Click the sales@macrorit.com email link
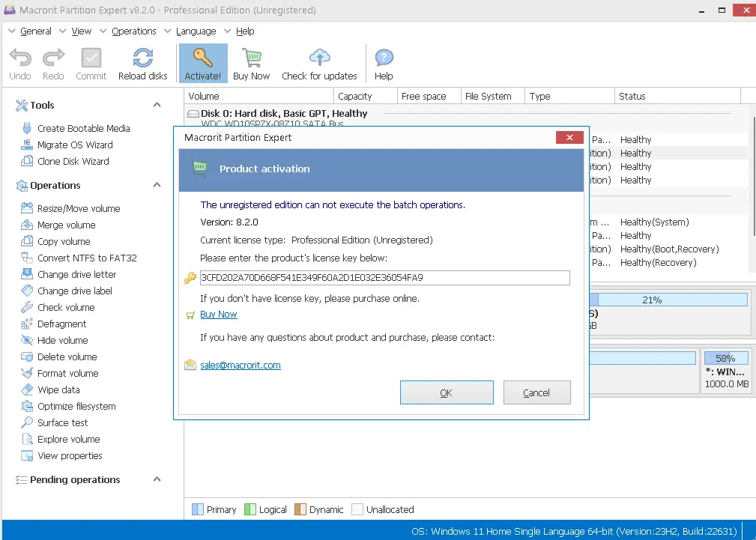The height and width of the screenshot is (540, 756). click(x=240, y=365)
